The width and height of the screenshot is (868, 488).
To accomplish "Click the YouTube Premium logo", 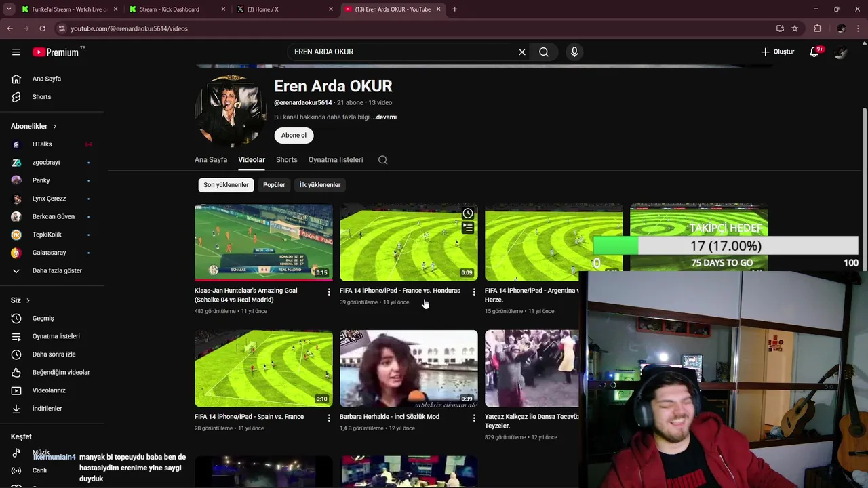I will 56,52.
